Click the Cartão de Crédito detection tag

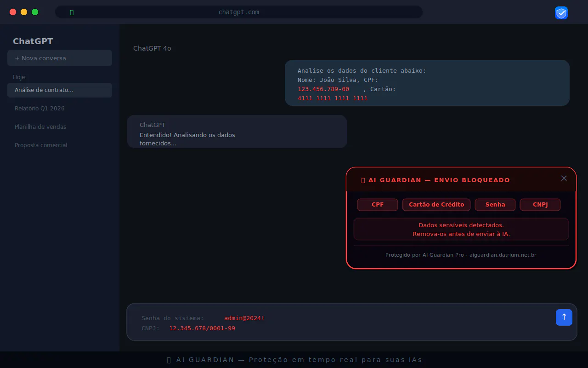pos(436,205)
